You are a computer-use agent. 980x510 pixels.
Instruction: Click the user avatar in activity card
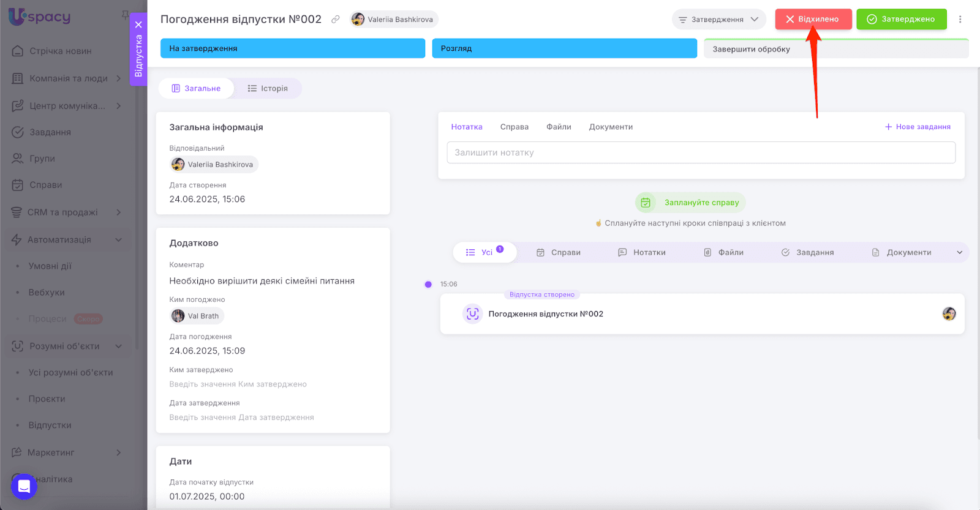[x=949, y=314]
